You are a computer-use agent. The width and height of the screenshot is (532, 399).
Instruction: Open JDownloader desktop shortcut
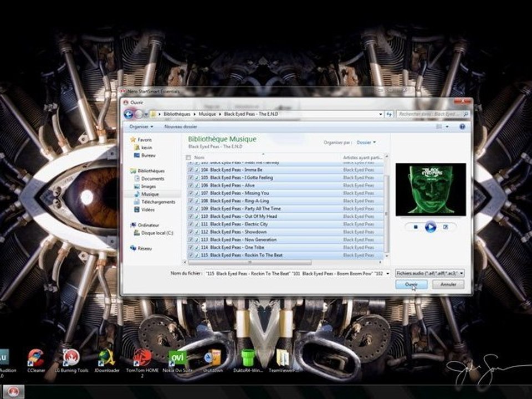click(107, 361)
